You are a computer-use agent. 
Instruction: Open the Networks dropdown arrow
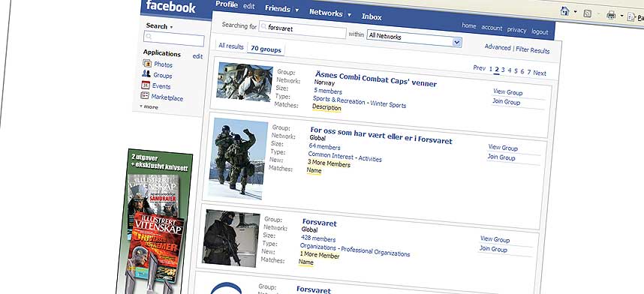click(x=349, y=15)
